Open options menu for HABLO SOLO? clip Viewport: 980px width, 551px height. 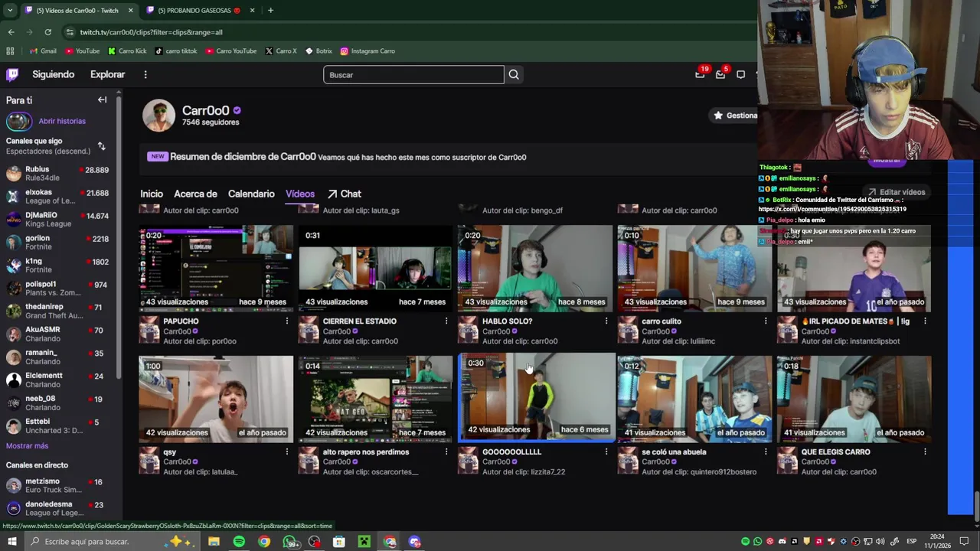pyautogui.click(x=606, y=321)
